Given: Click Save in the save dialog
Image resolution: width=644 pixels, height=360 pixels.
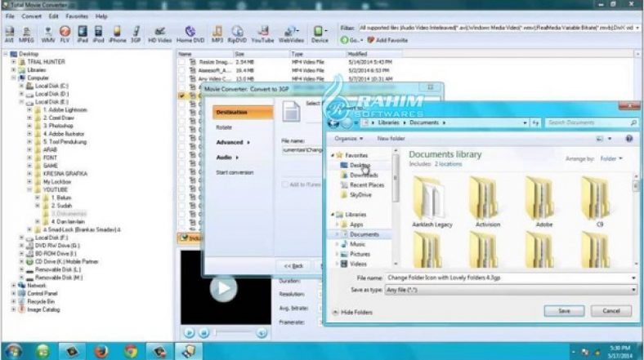Looking at the screenshot, I should point(564,311).
